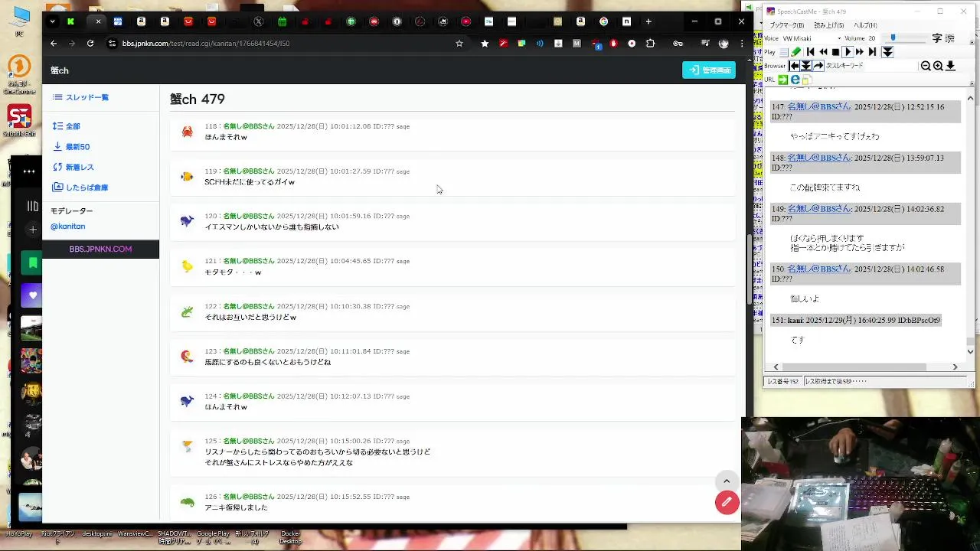Click the 管理画面 admin button
This screenshot has height=551, width=980.
(x=709, y=70)
